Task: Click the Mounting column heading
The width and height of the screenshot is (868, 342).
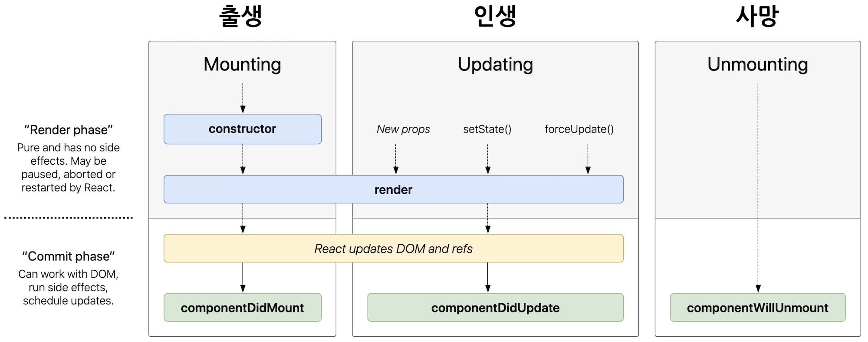Action: click(242, 64)
